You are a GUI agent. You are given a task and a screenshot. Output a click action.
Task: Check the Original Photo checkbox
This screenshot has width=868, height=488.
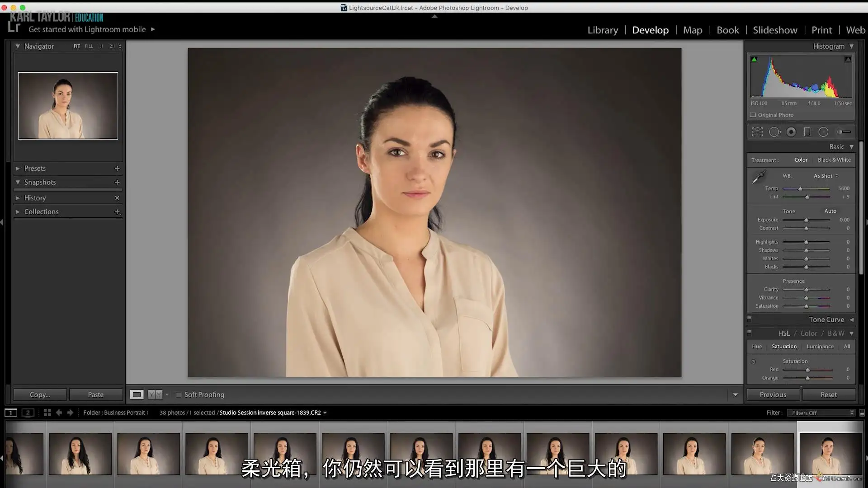pyautogui.click(x=753, y=115)
